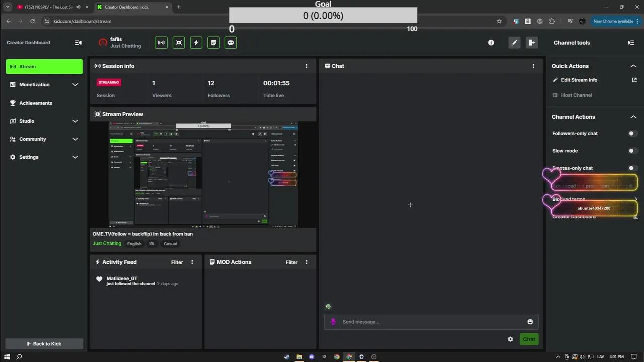
Task: Toggle Slow mode on
Action: (631, 151)
